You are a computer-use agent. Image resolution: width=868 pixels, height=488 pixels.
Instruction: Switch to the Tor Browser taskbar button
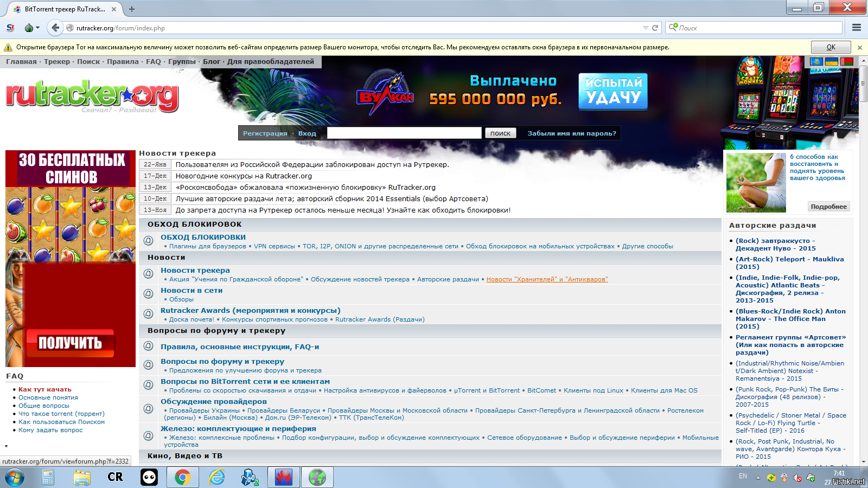[x=317, y=478]
